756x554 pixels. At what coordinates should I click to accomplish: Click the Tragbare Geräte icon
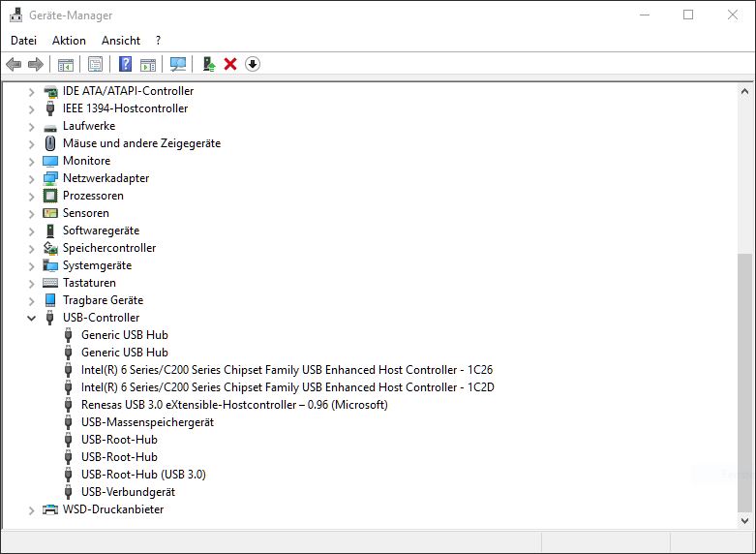[x=50, y=300]
